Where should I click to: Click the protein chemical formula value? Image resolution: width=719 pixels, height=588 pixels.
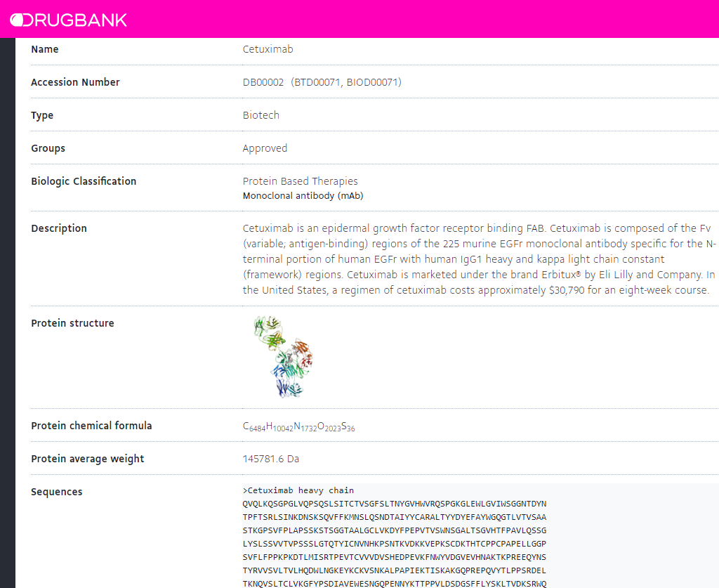pos(298,425)
